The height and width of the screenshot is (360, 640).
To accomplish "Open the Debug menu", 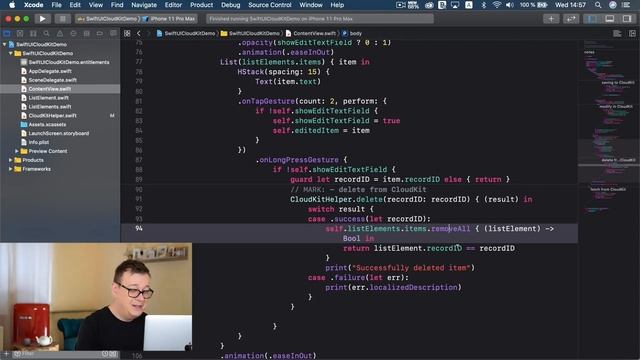I will click(231, 5).
